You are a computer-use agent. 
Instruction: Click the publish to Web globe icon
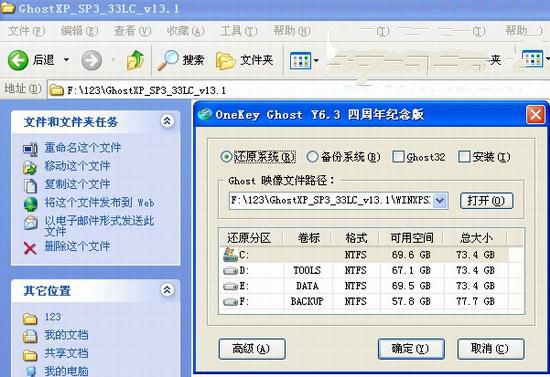tap(31, 204)
